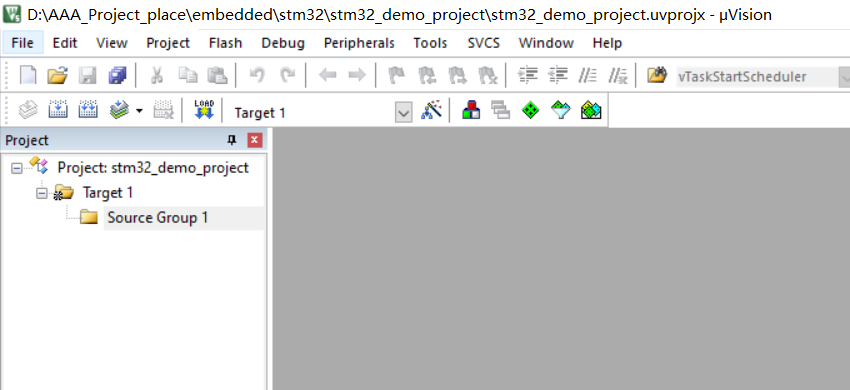Stop the build process icon
Screen dimensions: 850x390
click(163, 111)
